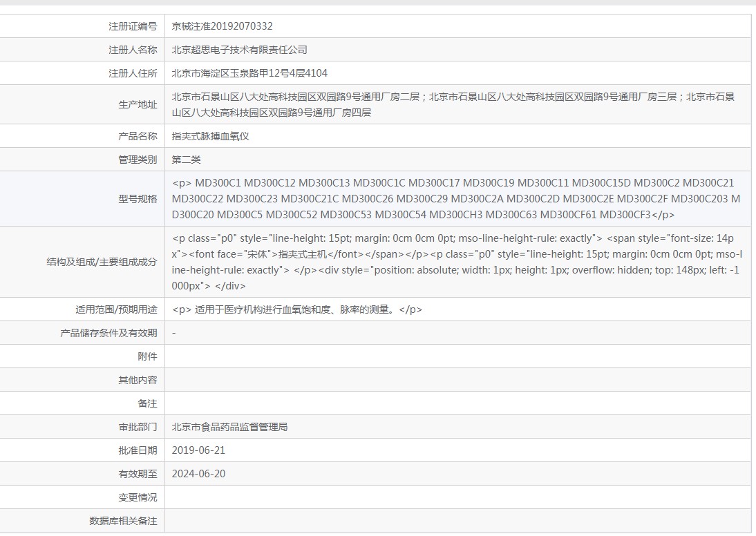Click the 审批部门 label

coord(138,427)
